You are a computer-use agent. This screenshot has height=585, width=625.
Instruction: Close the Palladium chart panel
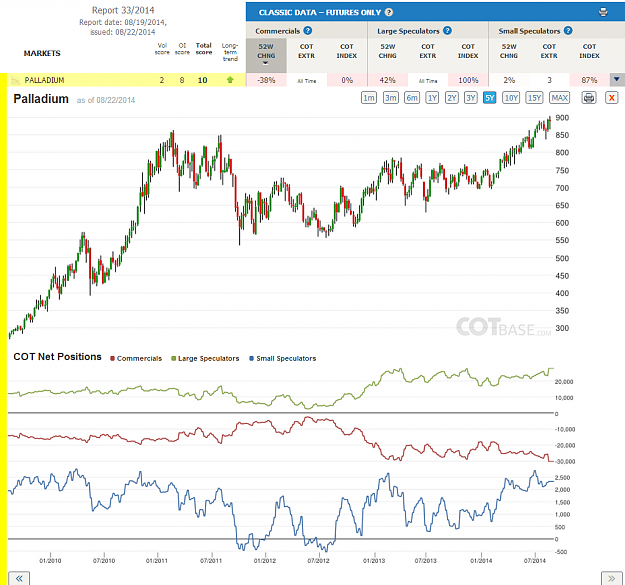pyautogui.click(x=611, y=98)
